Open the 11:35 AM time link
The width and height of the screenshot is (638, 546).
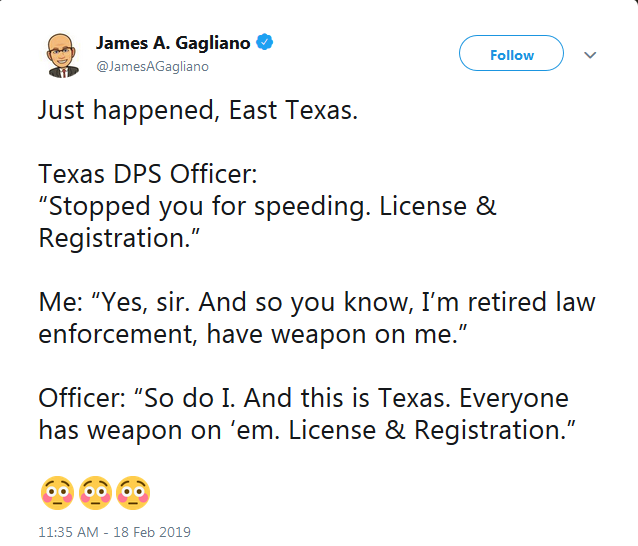tap(71, 531)
